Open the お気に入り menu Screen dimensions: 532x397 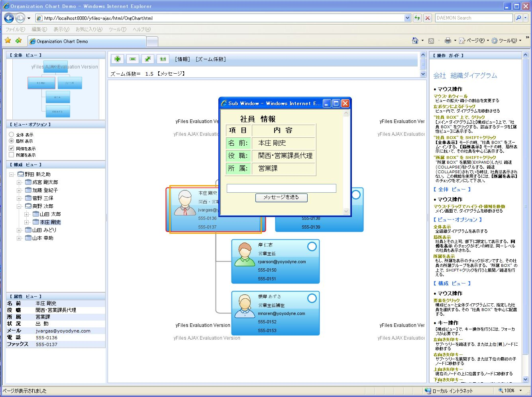click(x=89, y=29)
